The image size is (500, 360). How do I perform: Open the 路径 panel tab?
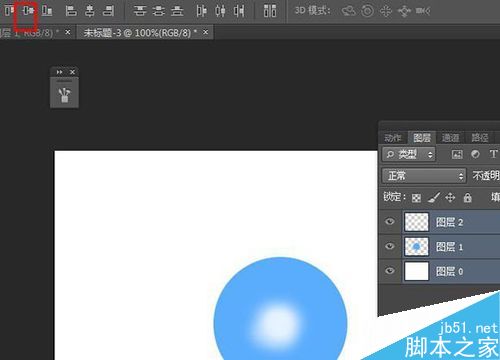pyautogui.click(x=480, y=138)
